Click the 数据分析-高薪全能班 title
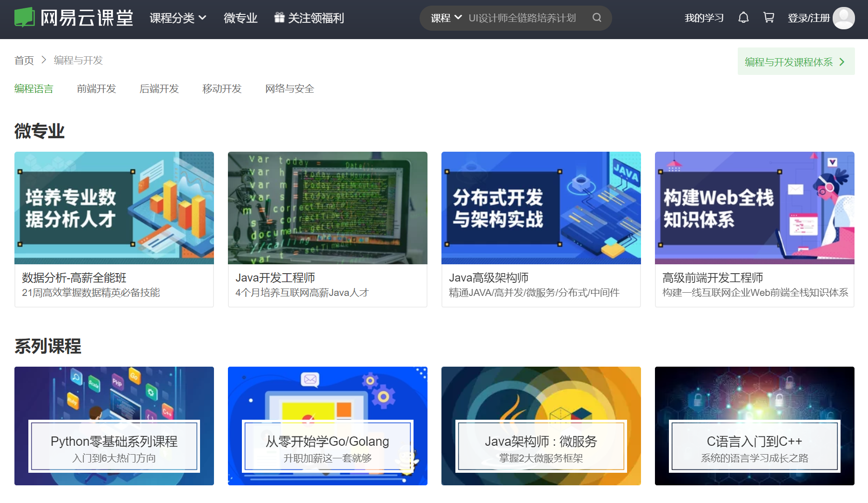 click(74, 278)
